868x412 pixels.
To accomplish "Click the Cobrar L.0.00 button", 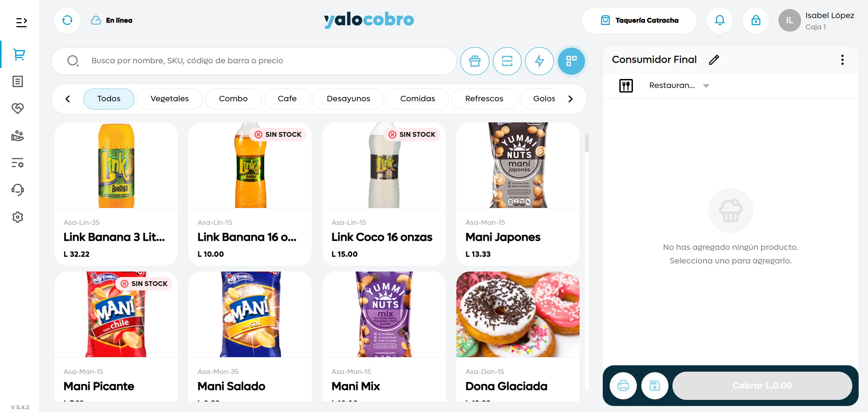I will (x=762, y=385).
